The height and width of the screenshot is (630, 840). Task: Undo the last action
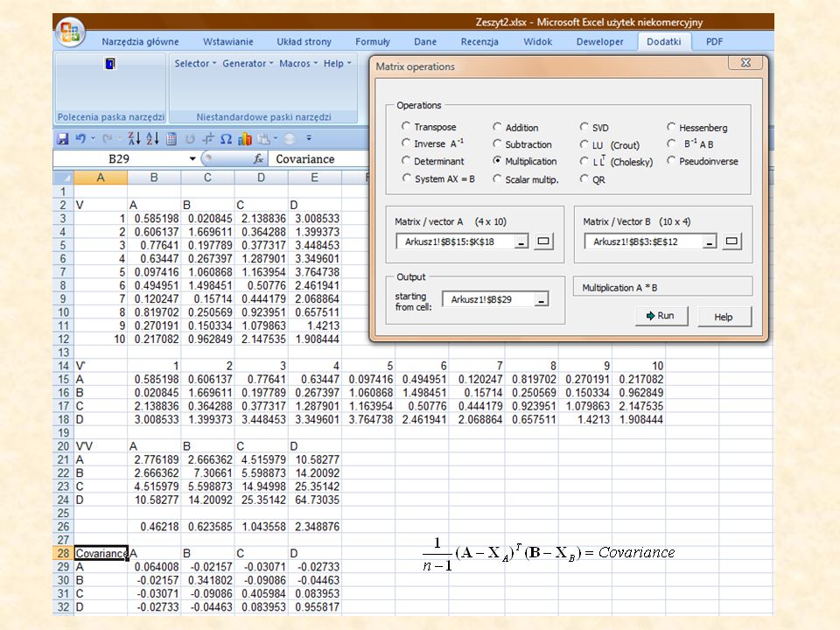tap(80, 139)
